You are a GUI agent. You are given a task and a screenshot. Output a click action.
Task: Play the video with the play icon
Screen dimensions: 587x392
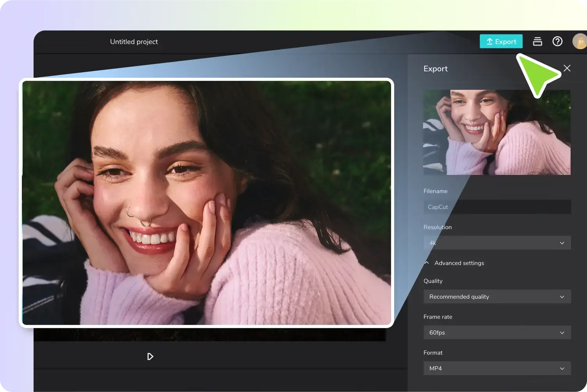150,356
